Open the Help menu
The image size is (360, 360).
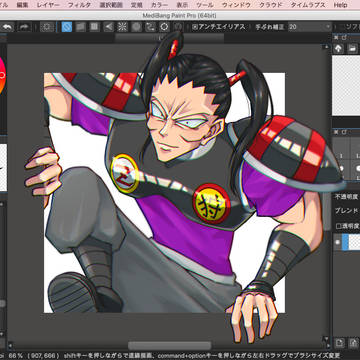coord(340,5)
